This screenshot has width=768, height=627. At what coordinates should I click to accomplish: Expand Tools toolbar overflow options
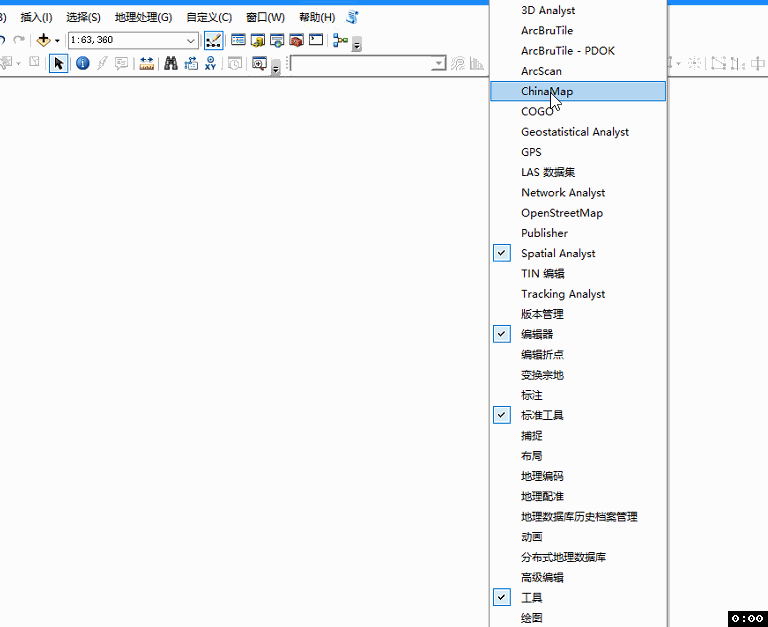276,68
